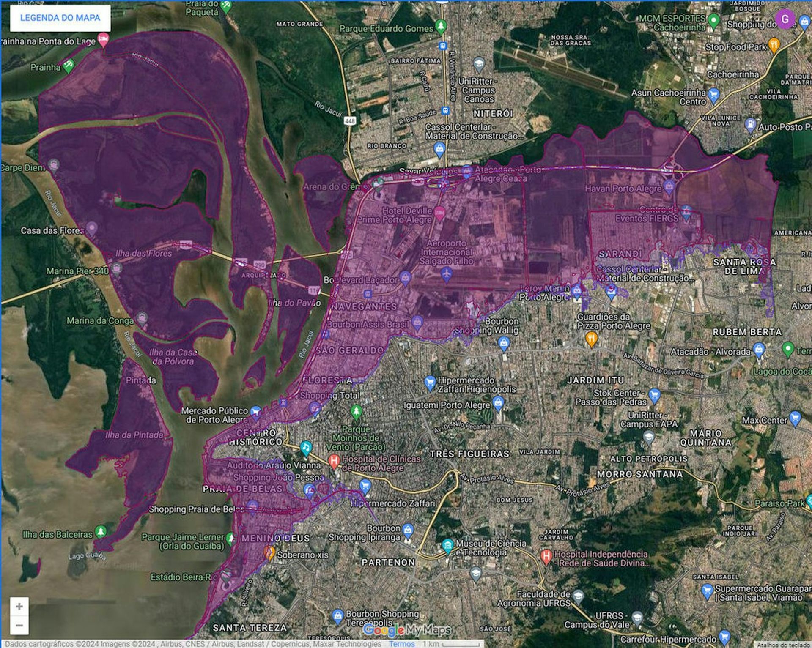Select the Iguatemi Porto Alegre shopping pin
The height and width of the screenshot is (648, 812).
click(x=498, y=403)
